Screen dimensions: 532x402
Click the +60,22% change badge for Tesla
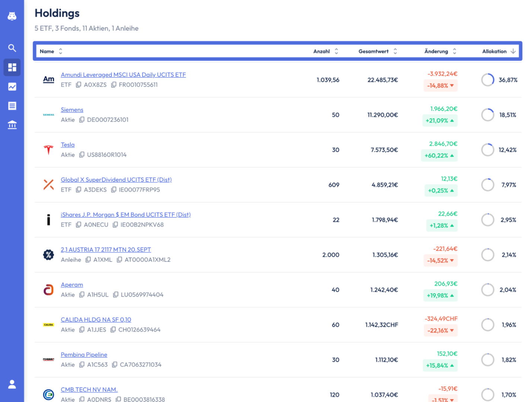click(439, 156)
